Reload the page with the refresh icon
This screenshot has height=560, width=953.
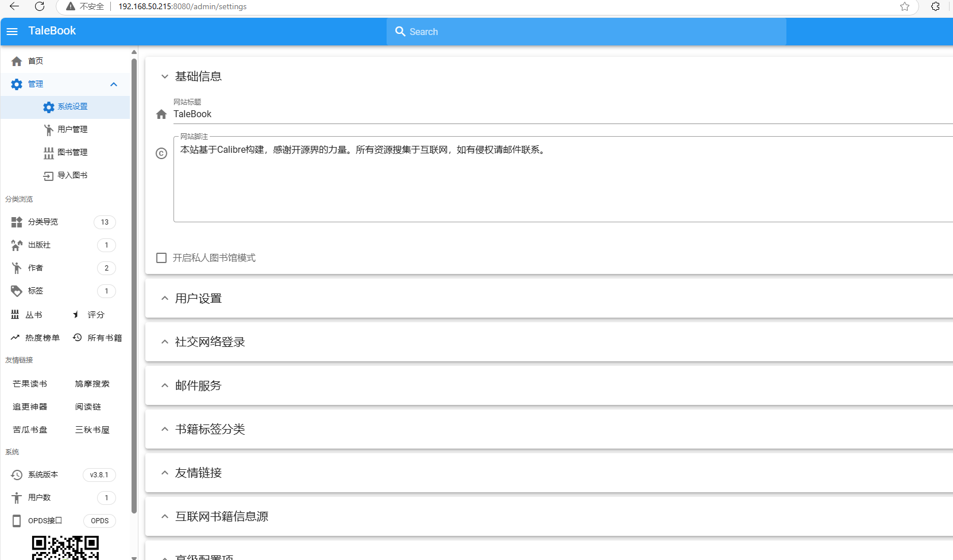(x=40, y=6)
